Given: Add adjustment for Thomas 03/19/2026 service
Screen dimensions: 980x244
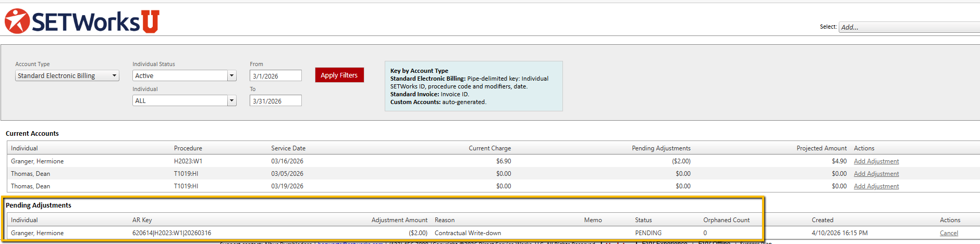Looking at the screenshot, I should [x=876, y=186].
